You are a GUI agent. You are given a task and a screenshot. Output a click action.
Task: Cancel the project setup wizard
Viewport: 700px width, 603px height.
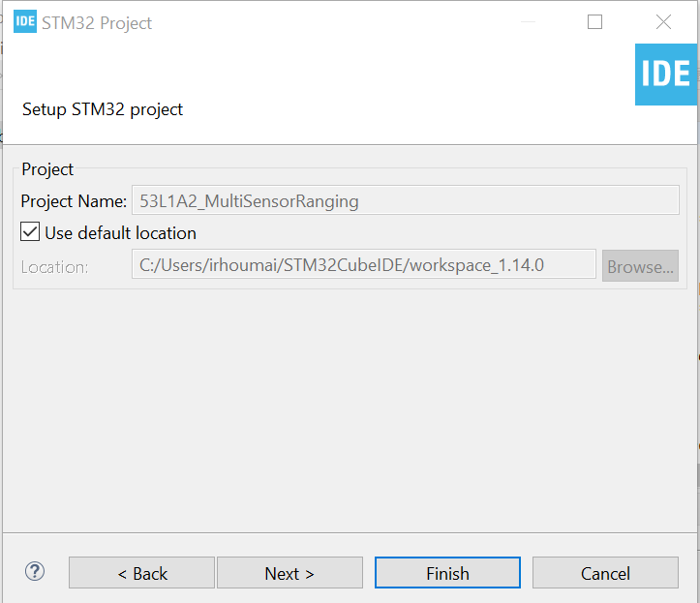(605, 573)
